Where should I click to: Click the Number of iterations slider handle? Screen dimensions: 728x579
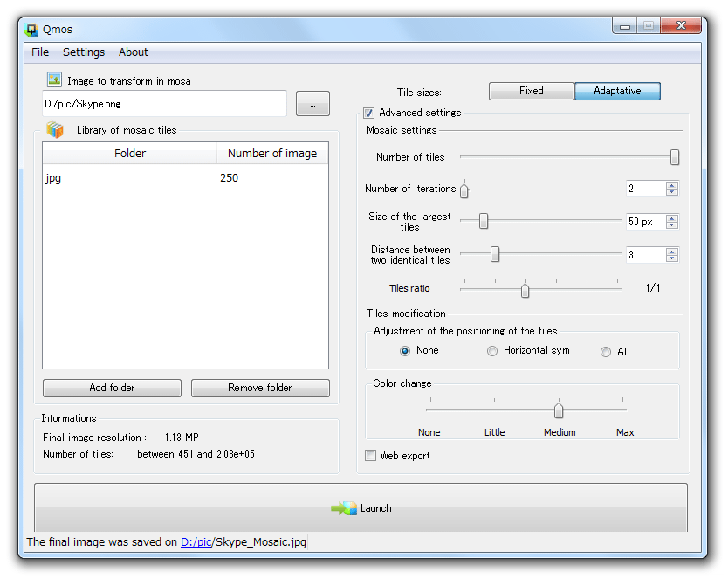coord(464,190)
